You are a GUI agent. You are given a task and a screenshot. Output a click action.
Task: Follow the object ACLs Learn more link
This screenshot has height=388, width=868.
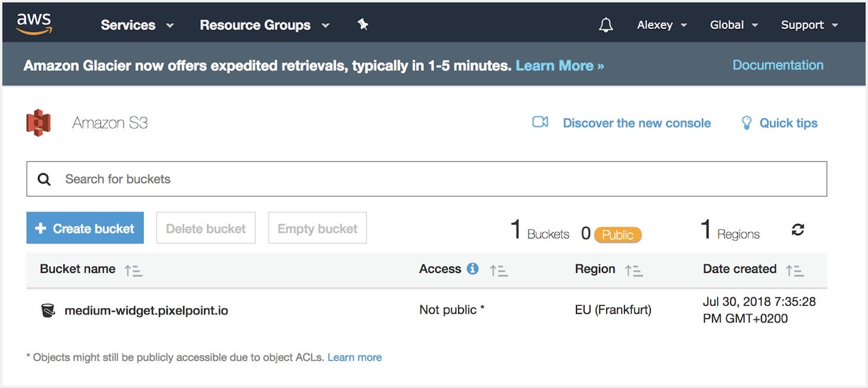click(355, 357)
